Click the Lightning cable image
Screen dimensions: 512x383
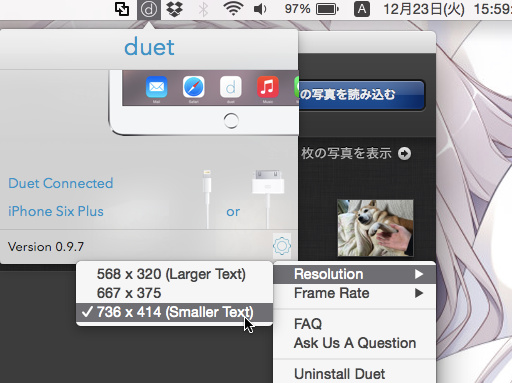click(x=207, y=199)
